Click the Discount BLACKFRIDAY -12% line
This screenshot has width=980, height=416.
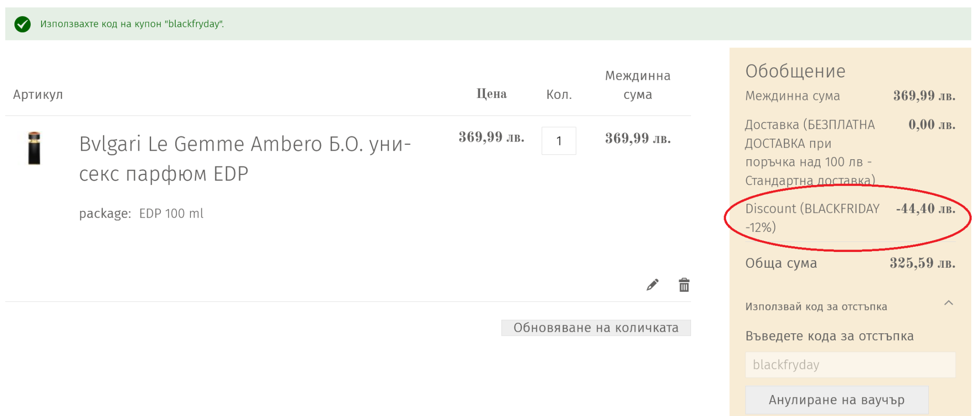(812, 218)
